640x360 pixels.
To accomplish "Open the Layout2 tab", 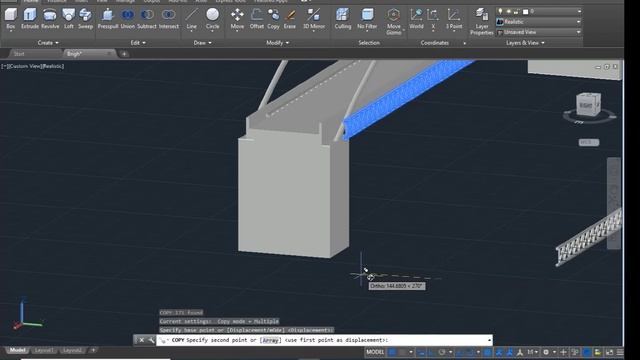I will click(72, 350).
